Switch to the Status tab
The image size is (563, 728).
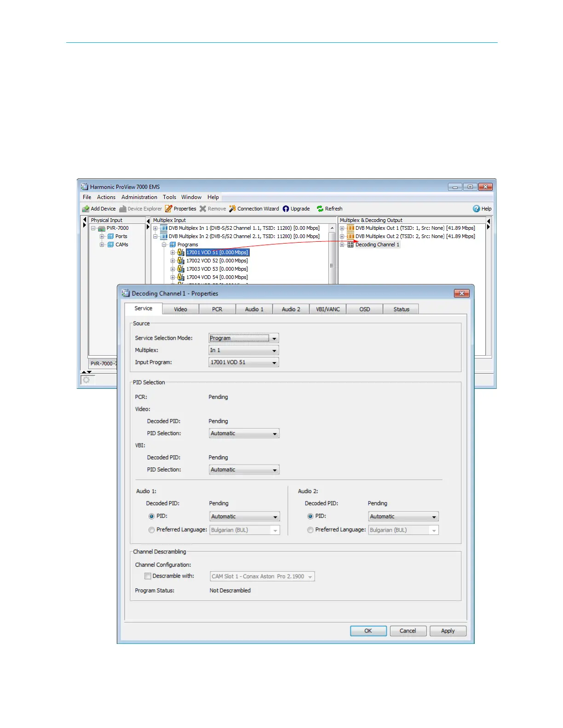click(x=401, y=309)
